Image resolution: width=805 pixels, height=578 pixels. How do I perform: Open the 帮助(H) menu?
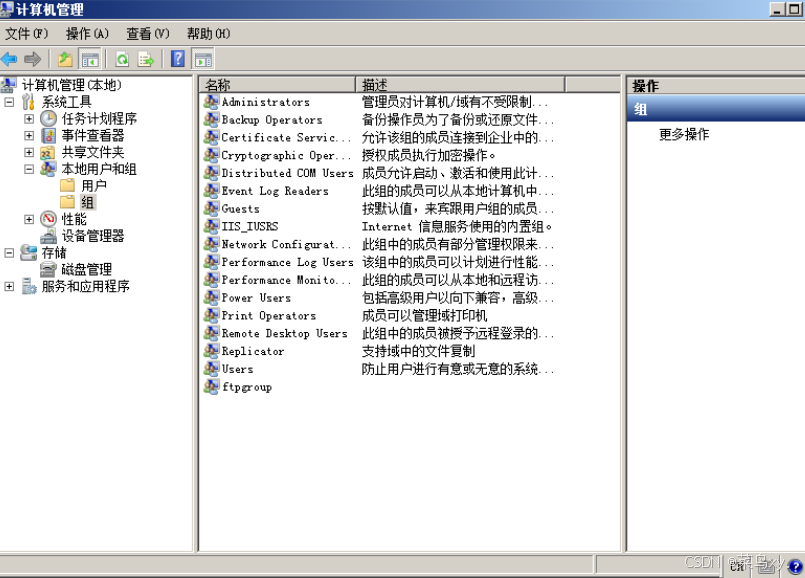click(208, 33)
